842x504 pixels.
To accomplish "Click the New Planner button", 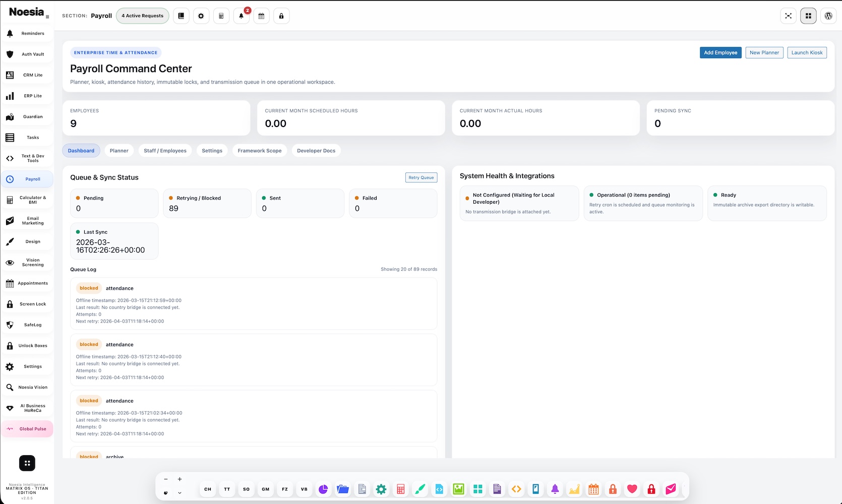I will (x=764, y=52).
